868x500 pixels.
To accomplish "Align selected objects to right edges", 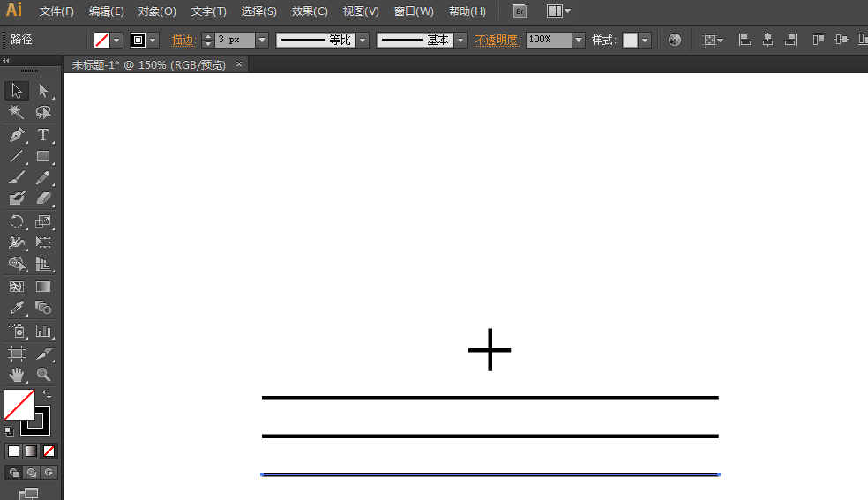I will (x=791, y=40).
